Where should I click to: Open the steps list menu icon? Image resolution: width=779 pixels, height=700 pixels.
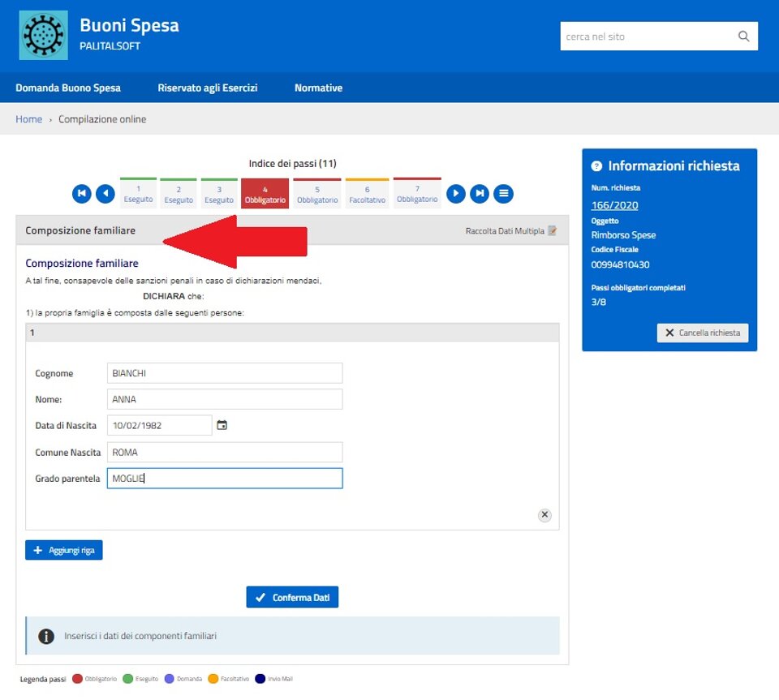[x=504, y=194]
